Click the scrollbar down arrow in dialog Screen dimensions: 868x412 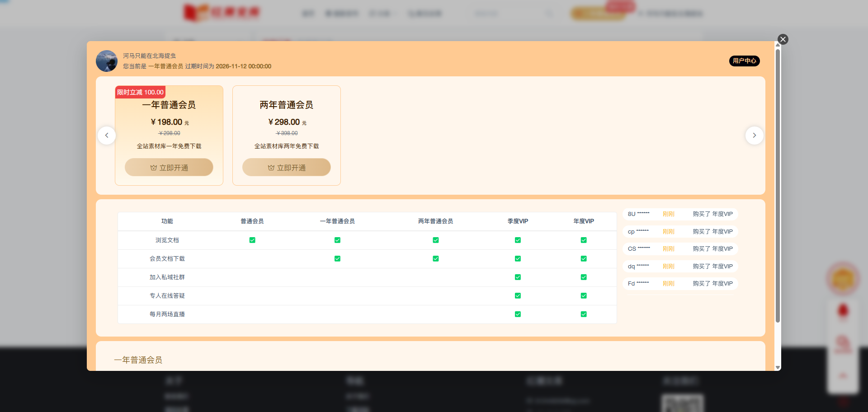778,368
